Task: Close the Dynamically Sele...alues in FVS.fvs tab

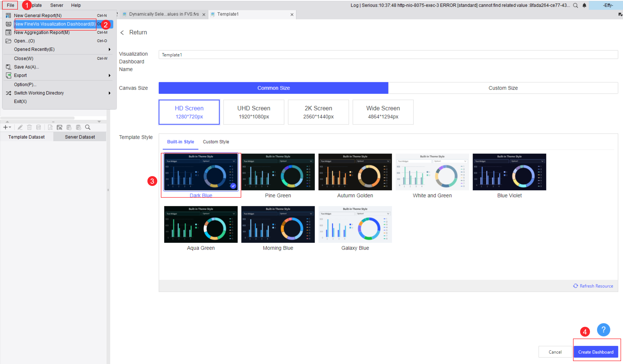Action: (x=204, y=15)
